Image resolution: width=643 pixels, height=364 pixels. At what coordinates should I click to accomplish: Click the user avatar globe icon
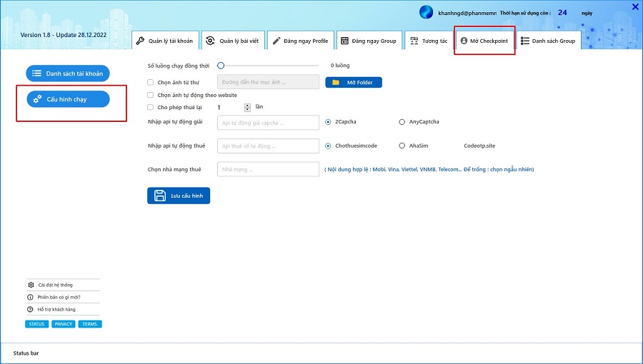[426, 12]
